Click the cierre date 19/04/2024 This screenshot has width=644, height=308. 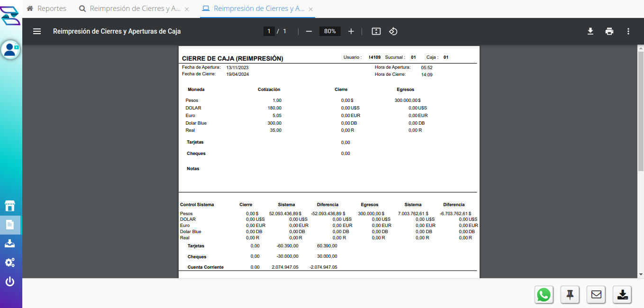[237, 74]
